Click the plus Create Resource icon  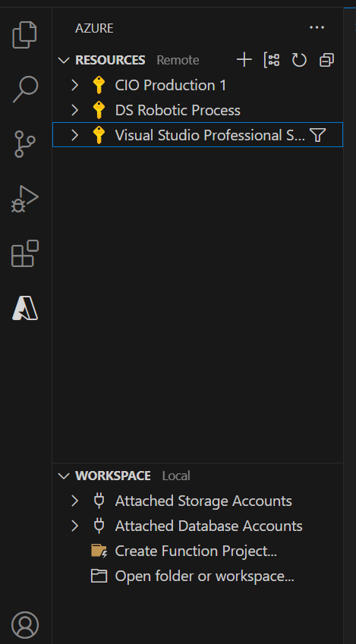[x=244, y=60]
